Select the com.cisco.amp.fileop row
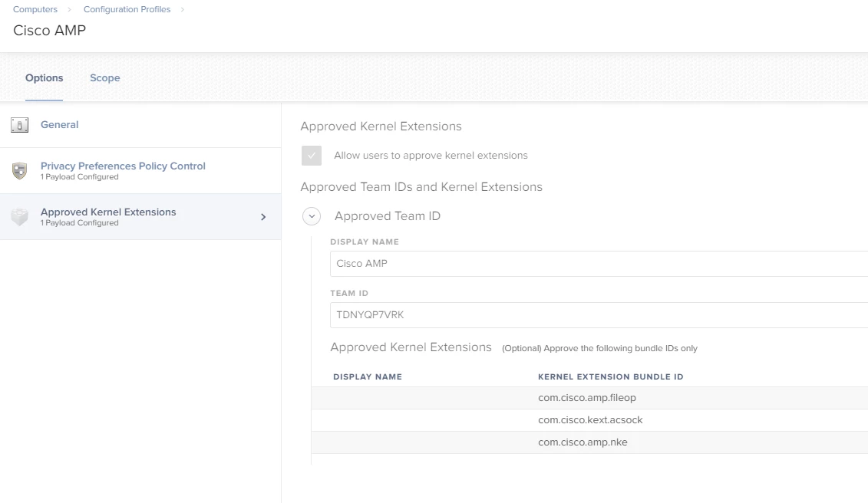This screenshot has height=503, width=868. click(589, 398)
